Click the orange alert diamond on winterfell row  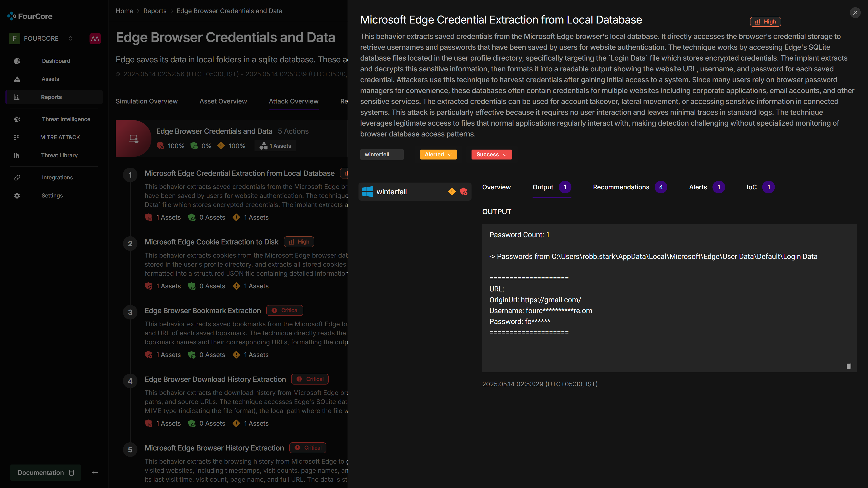[x=452, y=192]
